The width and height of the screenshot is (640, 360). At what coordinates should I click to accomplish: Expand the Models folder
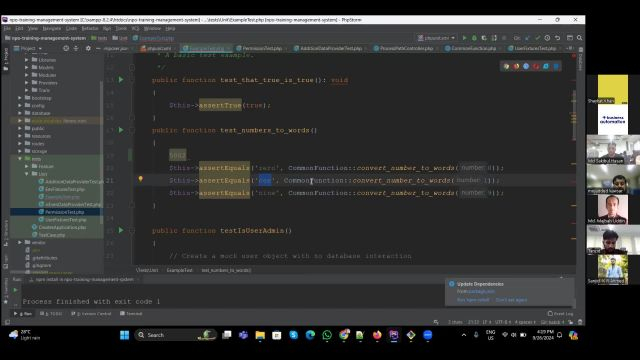[x=27, y=67]
